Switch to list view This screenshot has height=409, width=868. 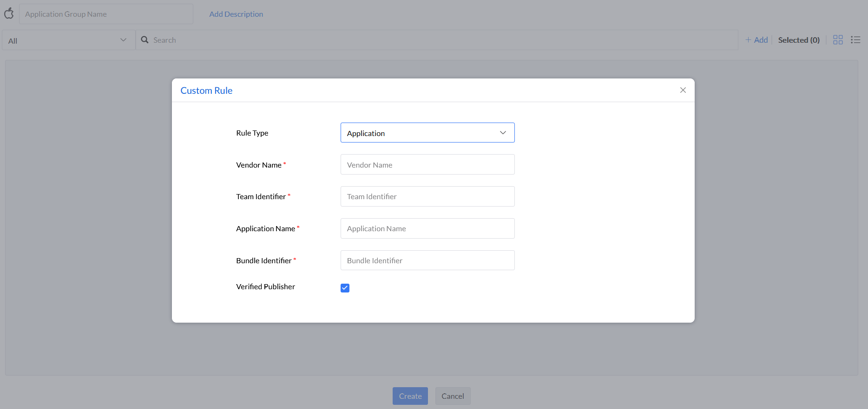pyautogui.click(x=855, y=40)
